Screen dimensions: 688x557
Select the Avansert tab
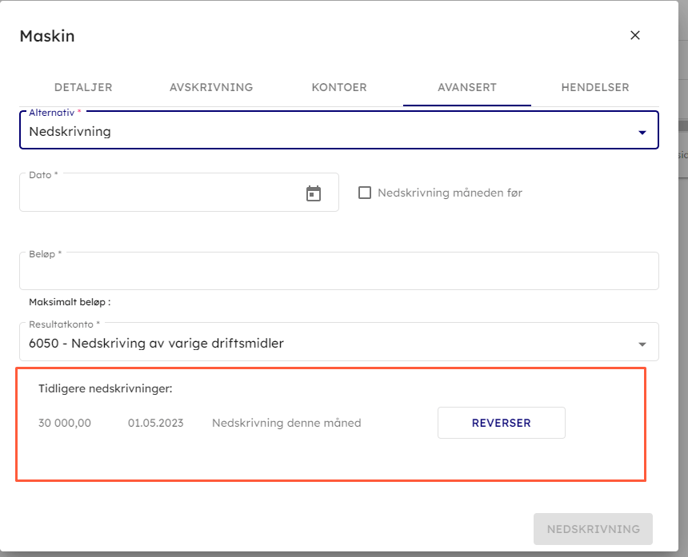467,87
